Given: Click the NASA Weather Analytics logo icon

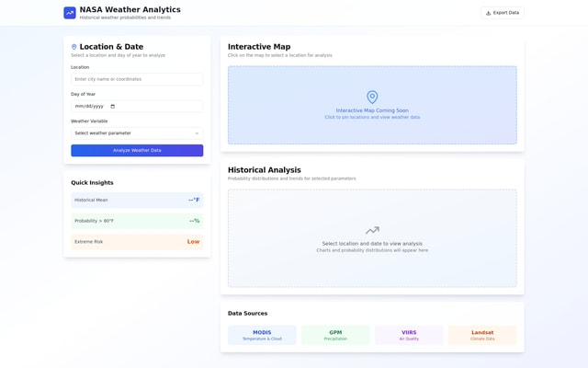Looking at the screenshot, I should (x=70, y=13).
